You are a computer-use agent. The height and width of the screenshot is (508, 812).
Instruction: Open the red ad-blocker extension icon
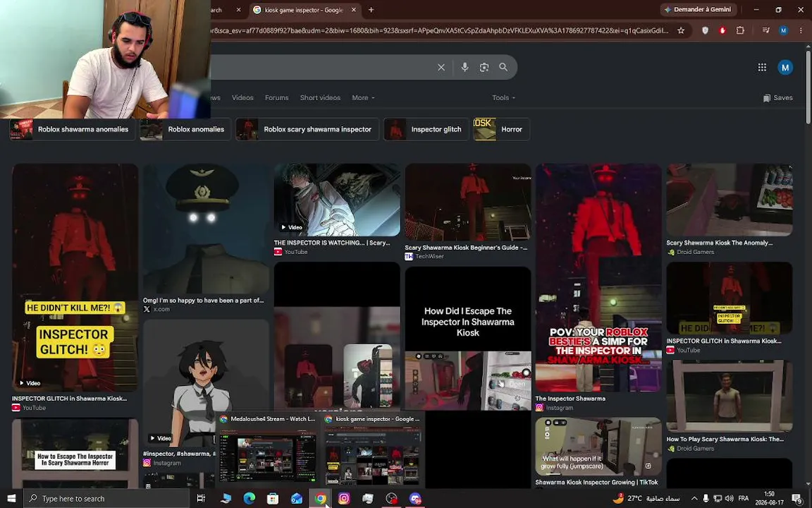(722, 30)
